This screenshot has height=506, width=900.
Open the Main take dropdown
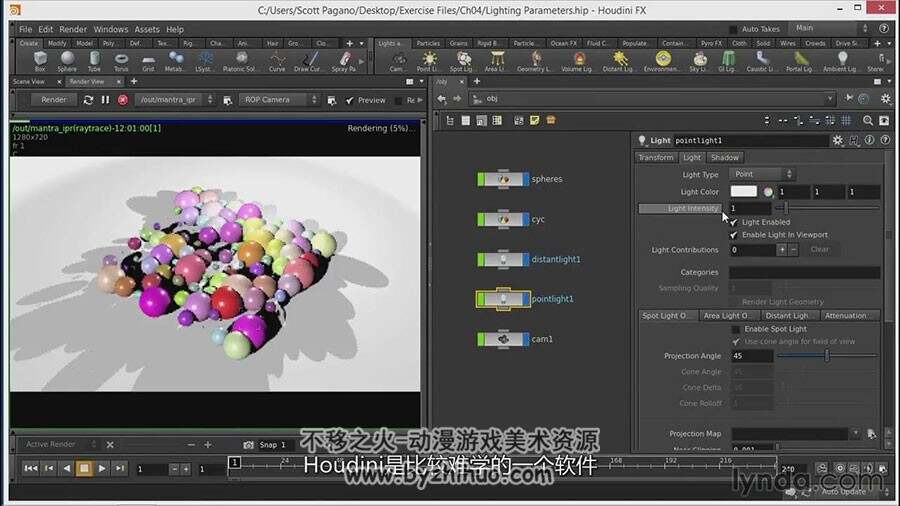tap(830, 28)
